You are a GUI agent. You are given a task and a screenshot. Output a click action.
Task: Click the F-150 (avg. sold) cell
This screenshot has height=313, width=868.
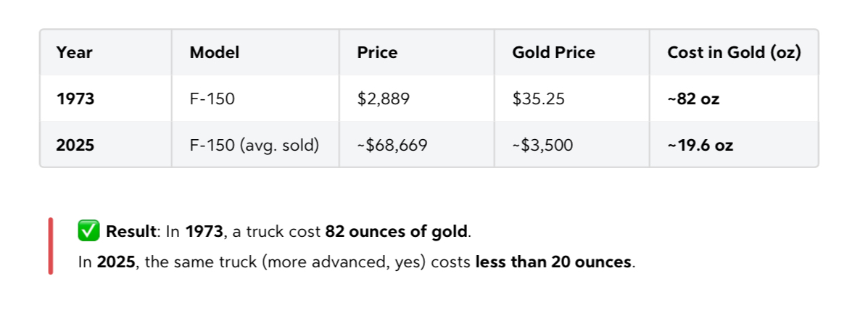pyautogui.click(x=254, y=145)
